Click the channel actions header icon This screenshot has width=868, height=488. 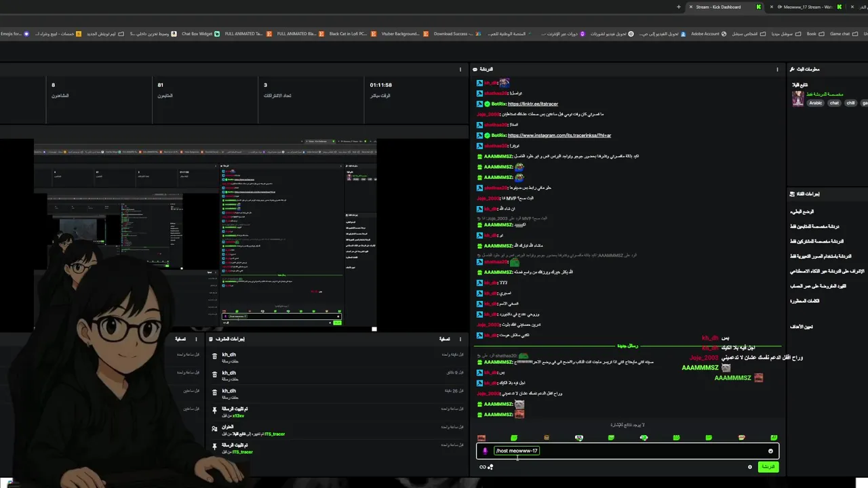pos(791,194)
